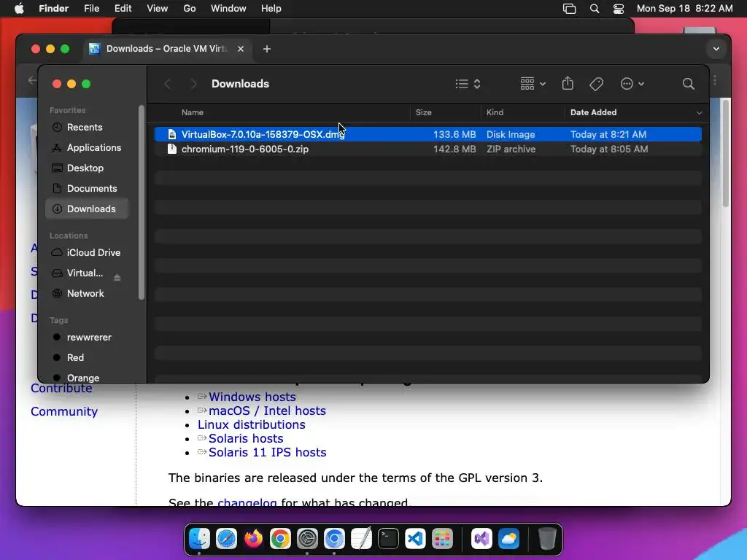747x560 pixels.
Task: Open the Solaris hosts link
Action: click(x=246, y=438)
